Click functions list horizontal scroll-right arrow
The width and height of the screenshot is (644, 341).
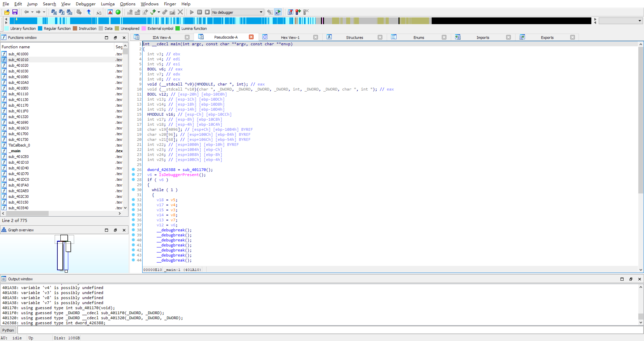120,213
